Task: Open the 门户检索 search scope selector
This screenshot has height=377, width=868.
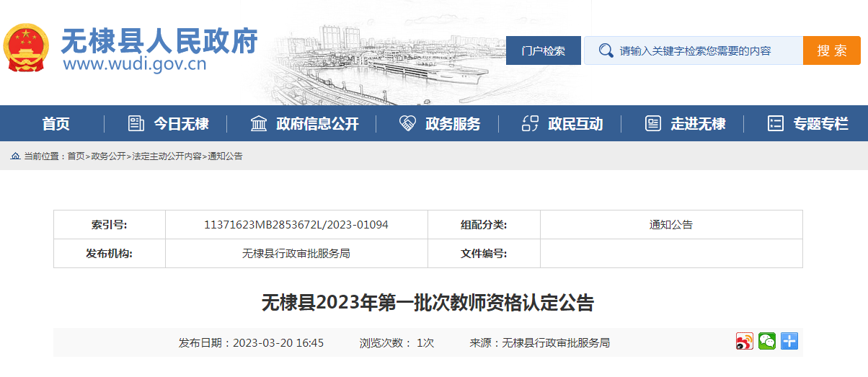Action: click(543, 50)
